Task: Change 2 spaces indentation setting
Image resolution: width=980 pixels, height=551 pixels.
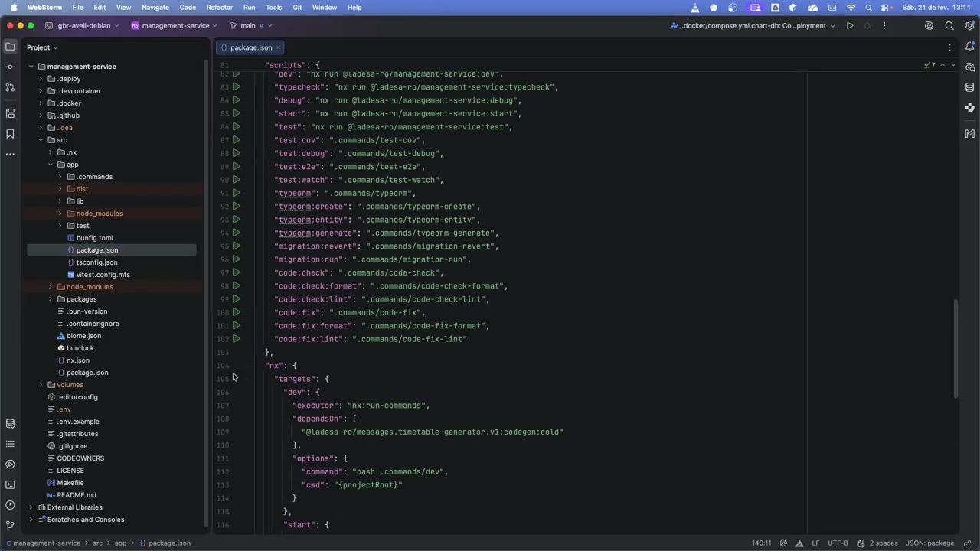Action: pyautogui.click(x=883, y=543)
